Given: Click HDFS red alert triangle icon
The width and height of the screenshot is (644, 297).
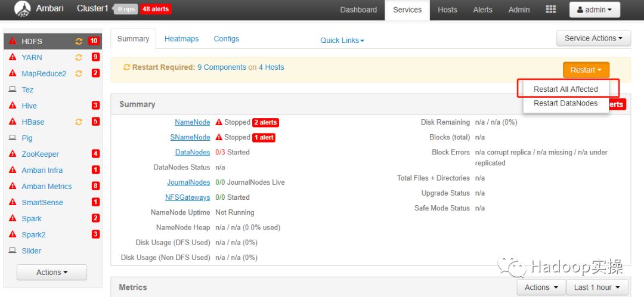Looking at the screenshot, I should [x=13, y=41].
